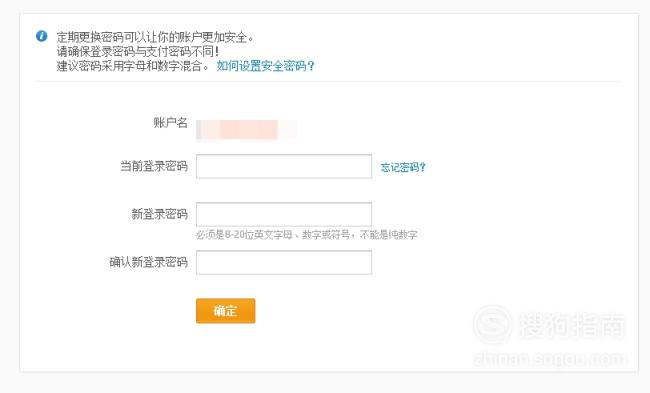Click into the 新登录密码 input box
Image resolution: width=650 pixels, height=393 pixels.
[x=284, y=214]
